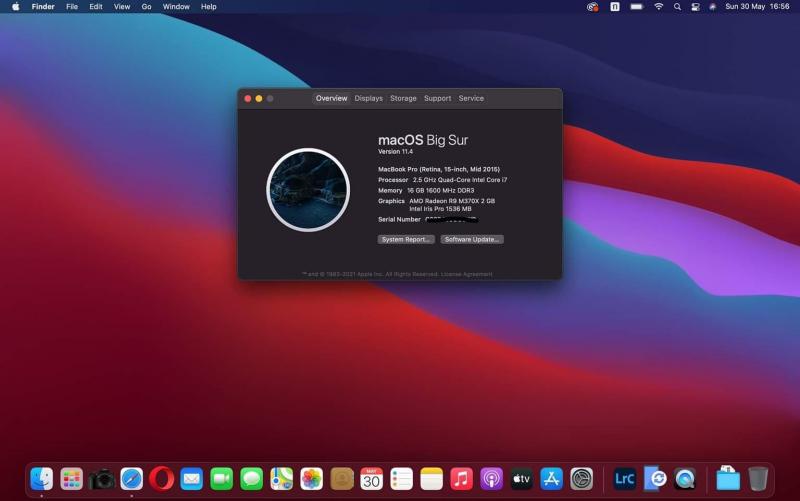Open the App Store
This screenshot has width=800, height=501.
[552, 479]
